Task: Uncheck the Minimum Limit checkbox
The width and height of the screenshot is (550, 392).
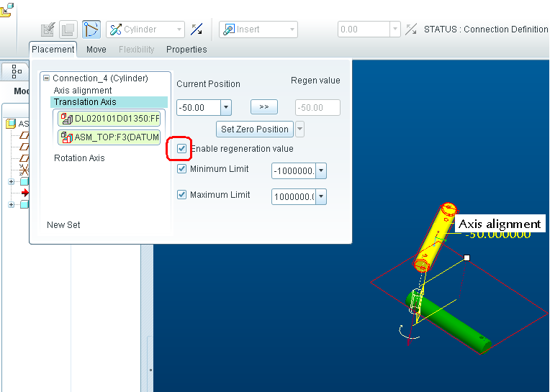Action: pos(181,169)
